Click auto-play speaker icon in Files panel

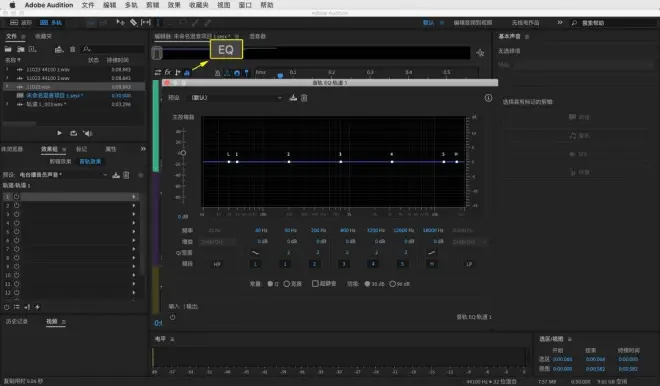coord(88,133)
